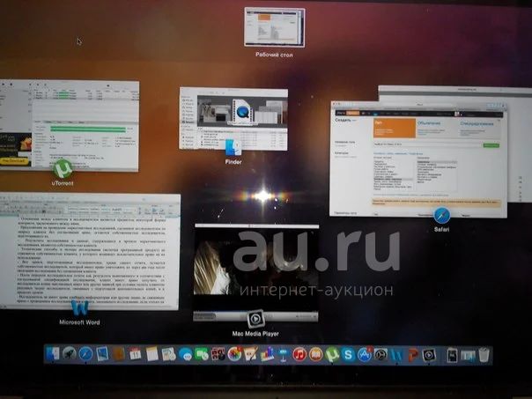The image size is (532, 399).
Task: Open Photo Booth icon in Dock
Action: 218,354
